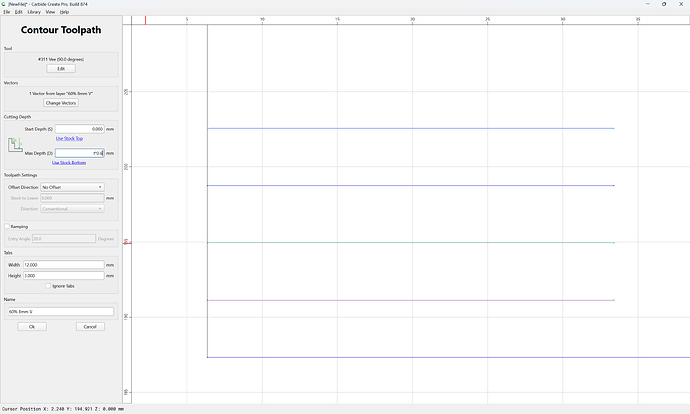Viewport: 690px width, 414px height.
Task: Enable the Ramping checkbox
Action: [x=7, y=227]
